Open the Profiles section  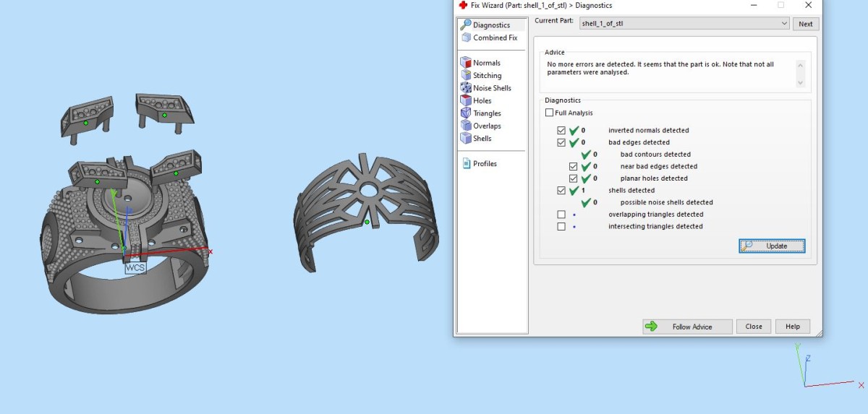point(484,164)
